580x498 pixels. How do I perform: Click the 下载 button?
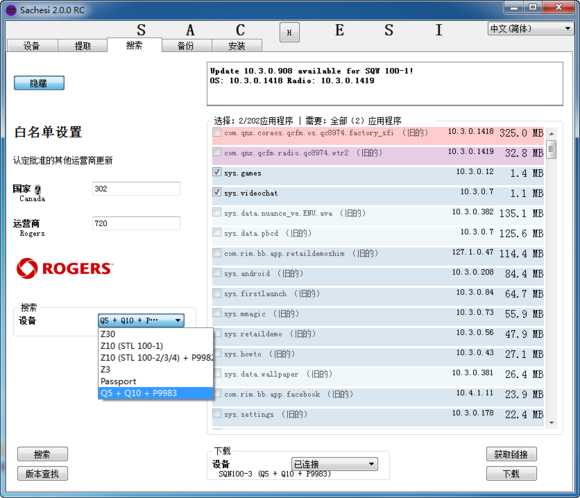pyautogui.click(x=512, y=473)
